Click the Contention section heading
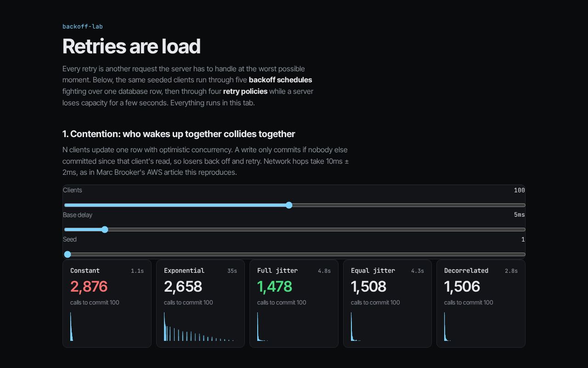 click(179, 134)
